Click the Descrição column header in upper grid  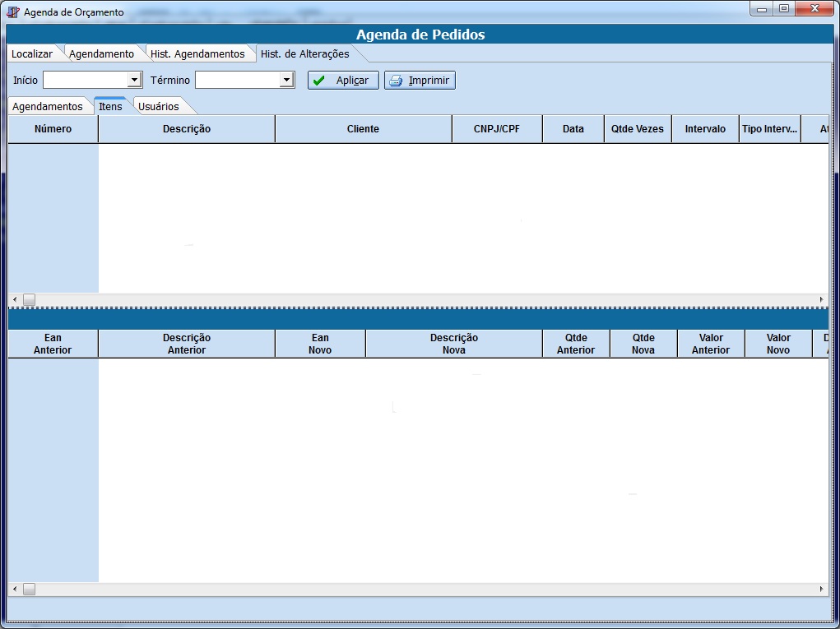tap(187, 129)
